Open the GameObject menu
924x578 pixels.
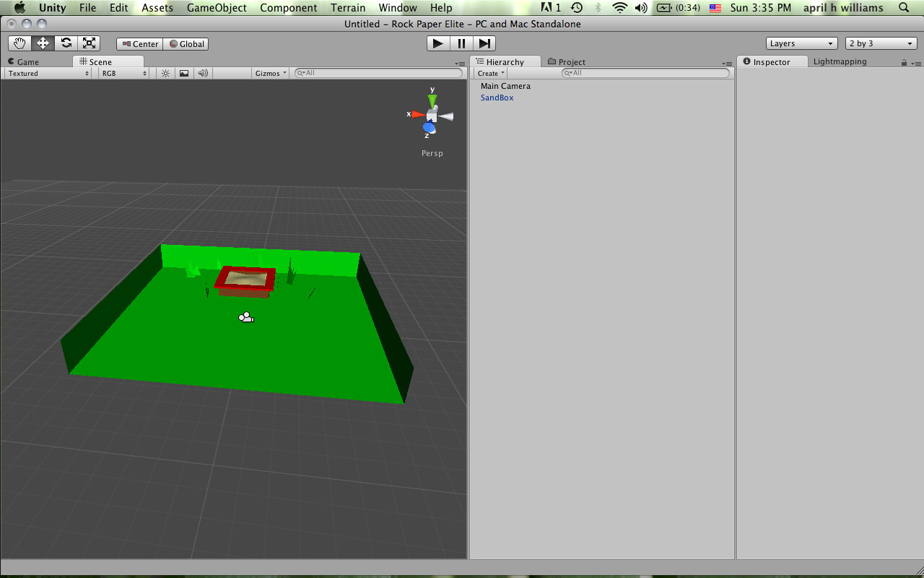(217, 8)
